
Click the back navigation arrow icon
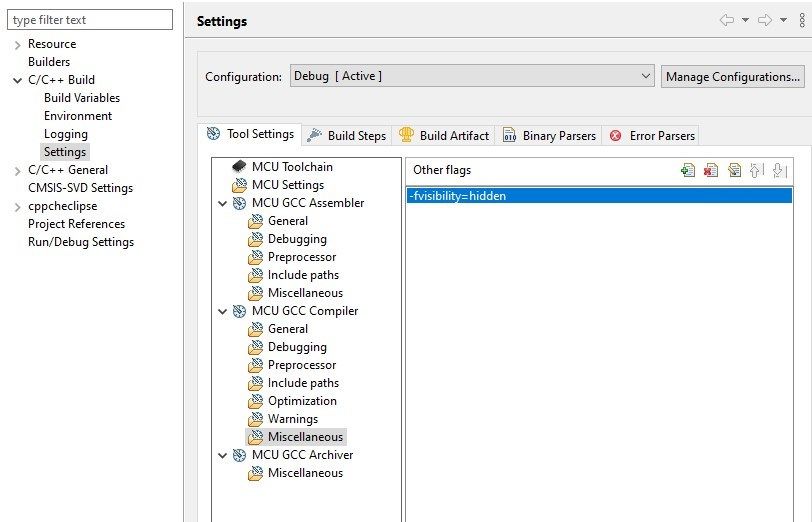point(727,20)
